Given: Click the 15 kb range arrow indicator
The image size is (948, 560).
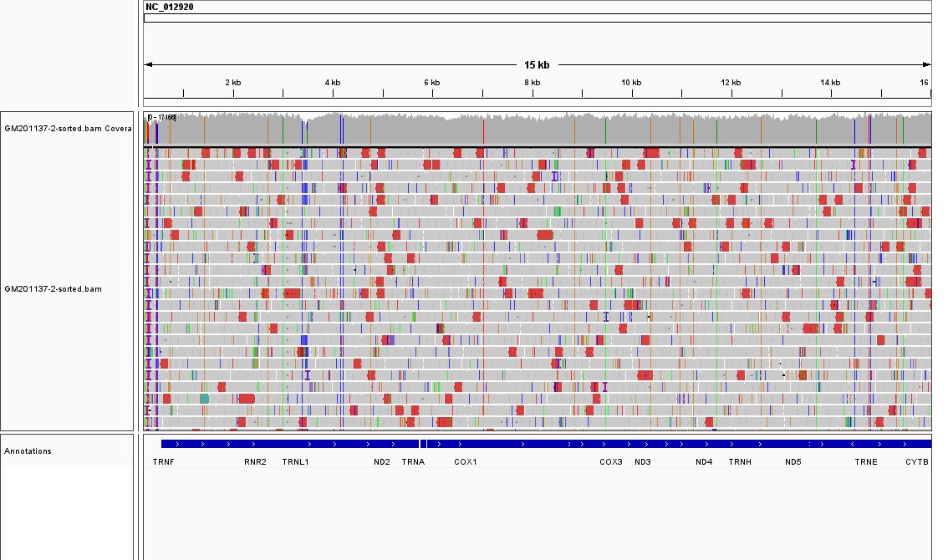Looking at the screenshot, I should click(x=535, y=62).
